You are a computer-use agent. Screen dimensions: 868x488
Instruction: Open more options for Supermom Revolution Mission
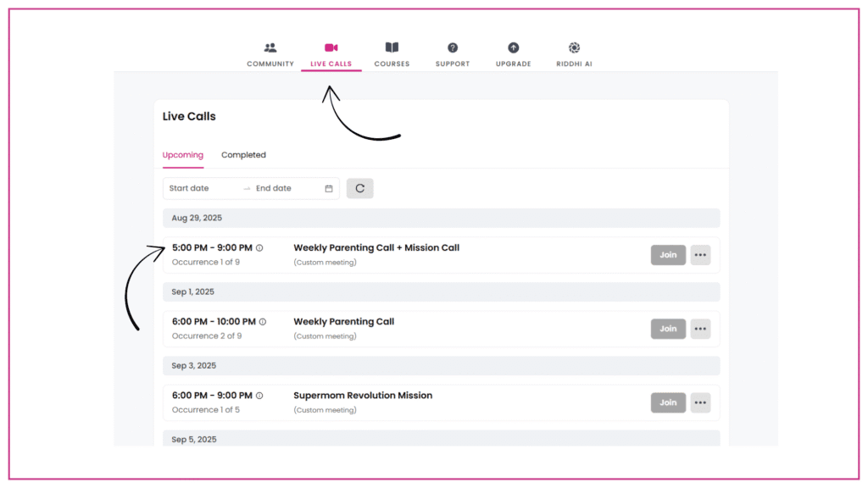coord(700,402)
